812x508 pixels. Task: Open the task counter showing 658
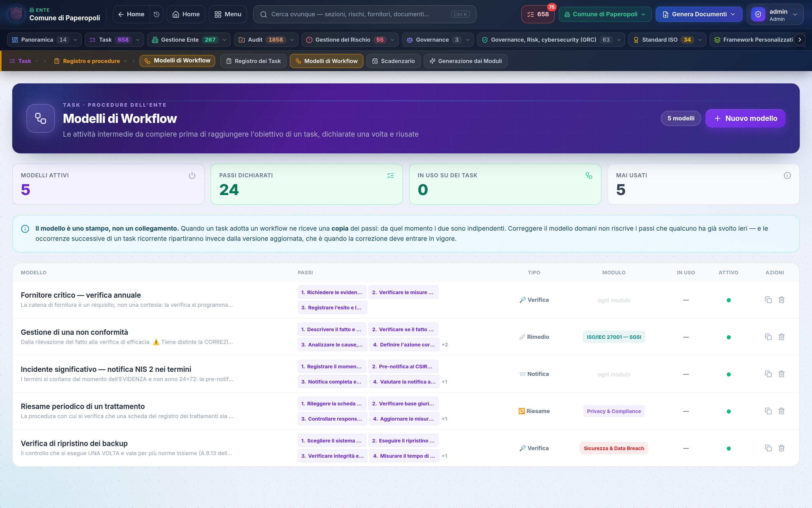click(538, 14)
